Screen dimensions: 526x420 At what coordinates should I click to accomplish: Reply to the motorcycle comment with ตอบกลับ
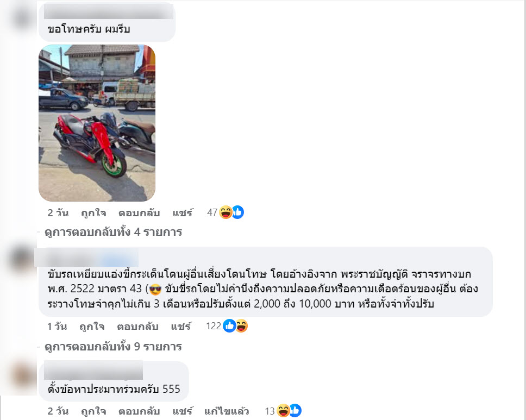pos(139,212)
